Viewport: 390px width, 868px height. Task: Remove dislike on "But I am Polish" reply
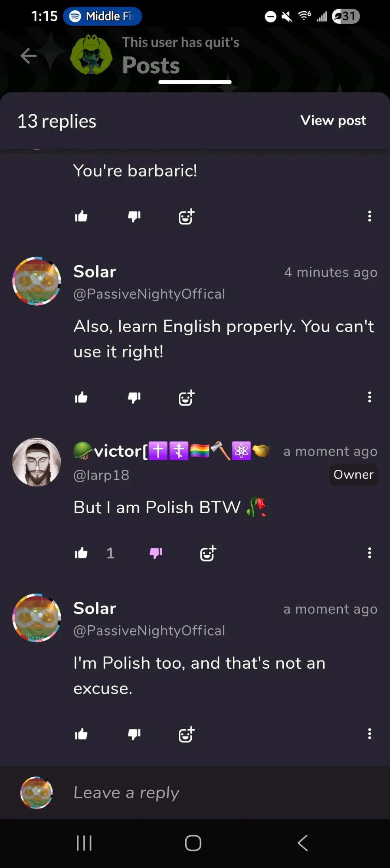pos(156,553)
